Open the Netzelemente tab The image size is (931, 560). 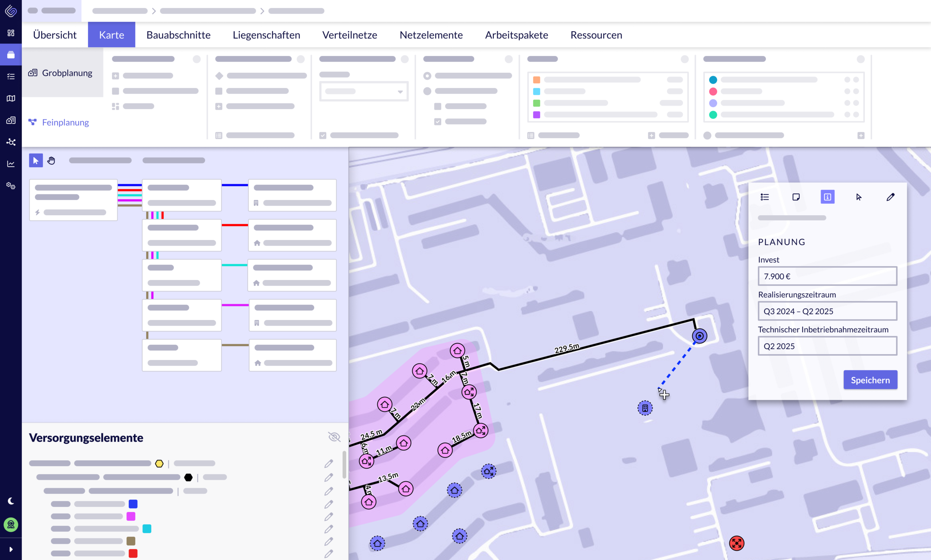tap(431, 35)
